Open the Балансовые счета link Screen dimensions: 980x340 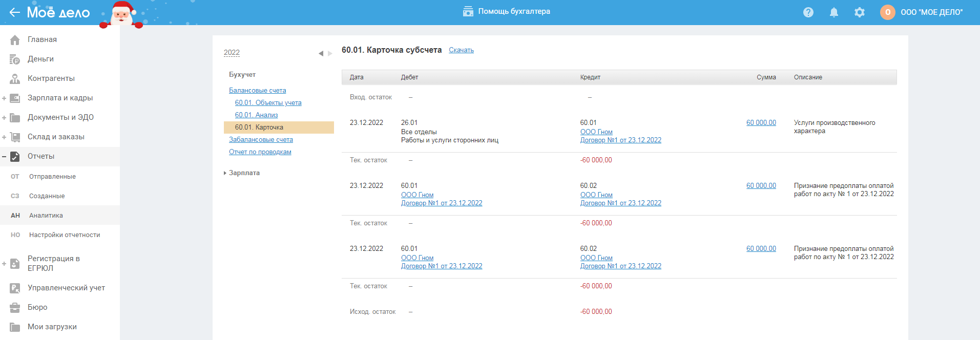coord(257,91)
